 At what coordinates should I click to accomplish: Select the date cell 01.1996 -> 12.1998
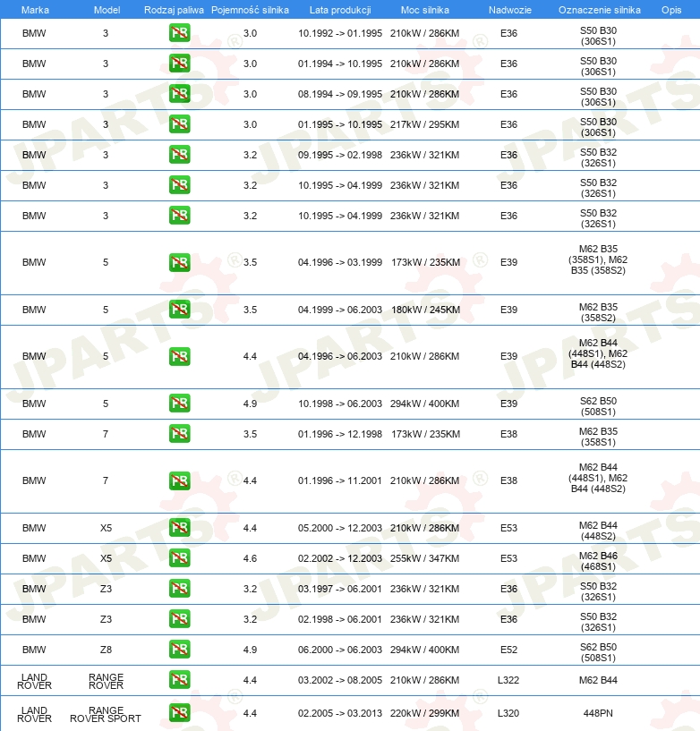coord(340,434)
